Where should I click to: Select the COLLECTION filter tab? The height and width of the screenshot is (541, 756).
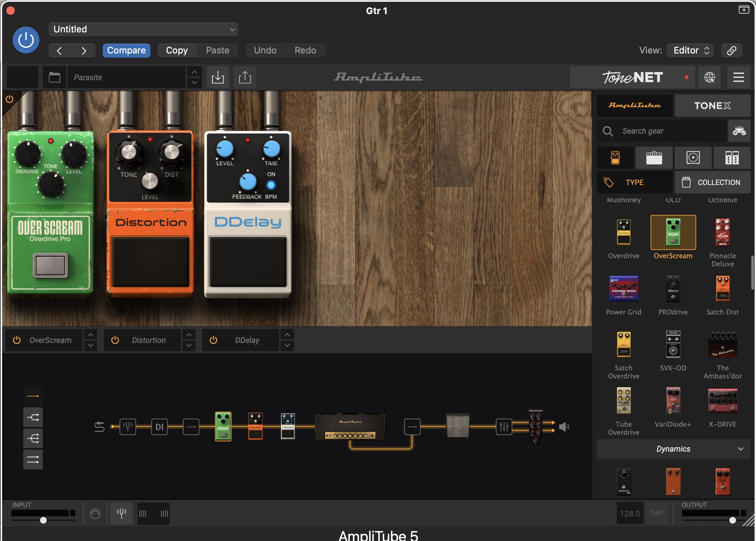pyautogui.click(x=712, y=182)
